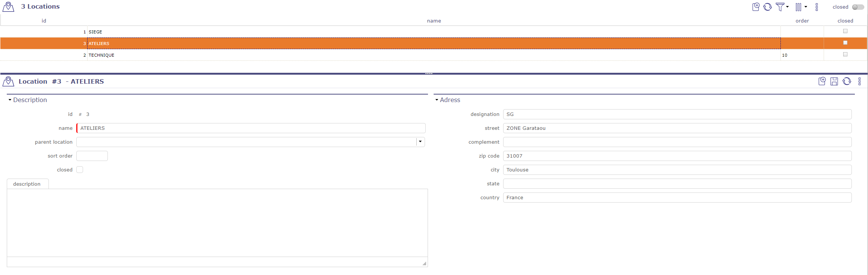Select the description tab
Screen dimensions: 868x275
pyautogui.click(x=27, y=184)
